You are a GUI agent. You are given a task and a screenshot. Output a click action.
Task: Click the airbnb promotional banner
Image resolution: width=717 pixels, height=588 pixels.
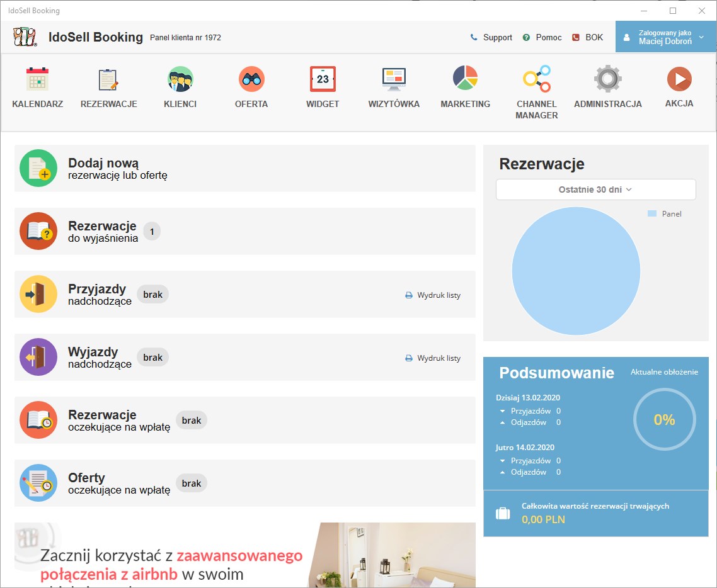click(x=245, y=555)
